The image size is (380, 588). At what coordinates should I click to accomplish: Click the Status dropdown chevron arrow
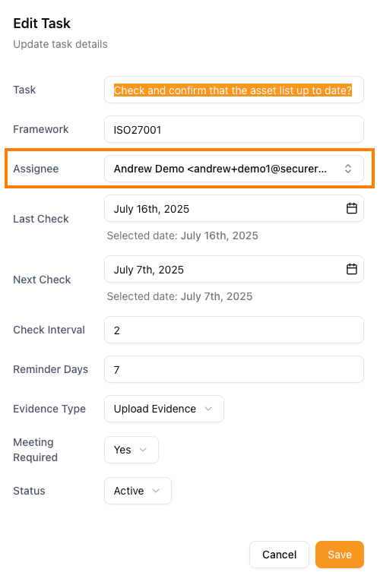[x=156, y=491]
